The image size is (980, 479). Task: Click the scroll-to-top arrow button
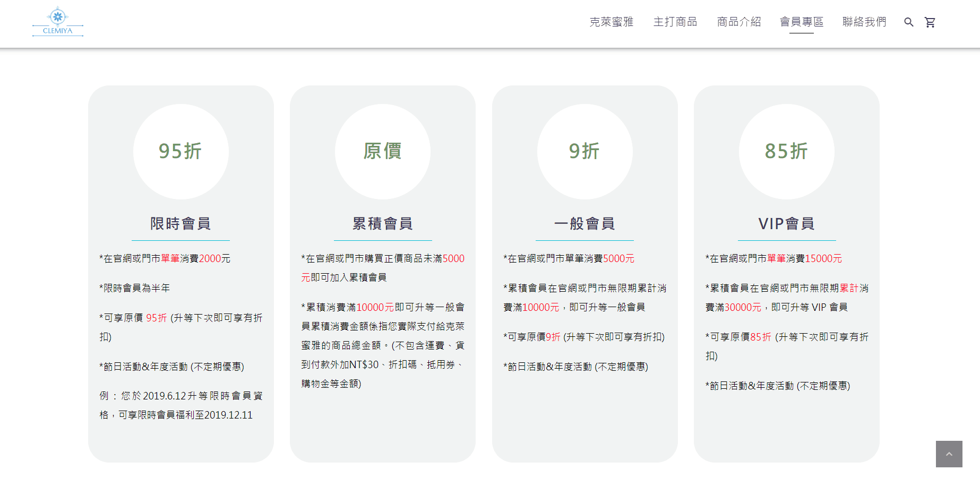click(x=949, y=454)
